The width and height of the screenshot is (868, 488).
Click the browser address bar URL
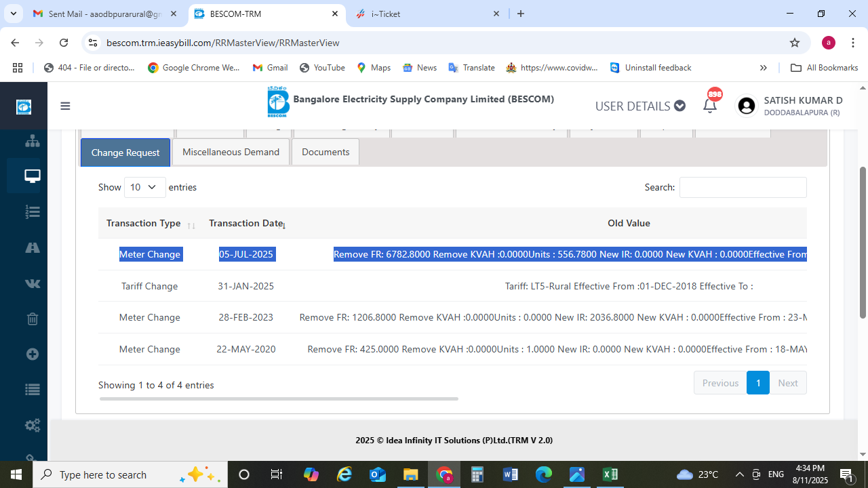[223, 43]
